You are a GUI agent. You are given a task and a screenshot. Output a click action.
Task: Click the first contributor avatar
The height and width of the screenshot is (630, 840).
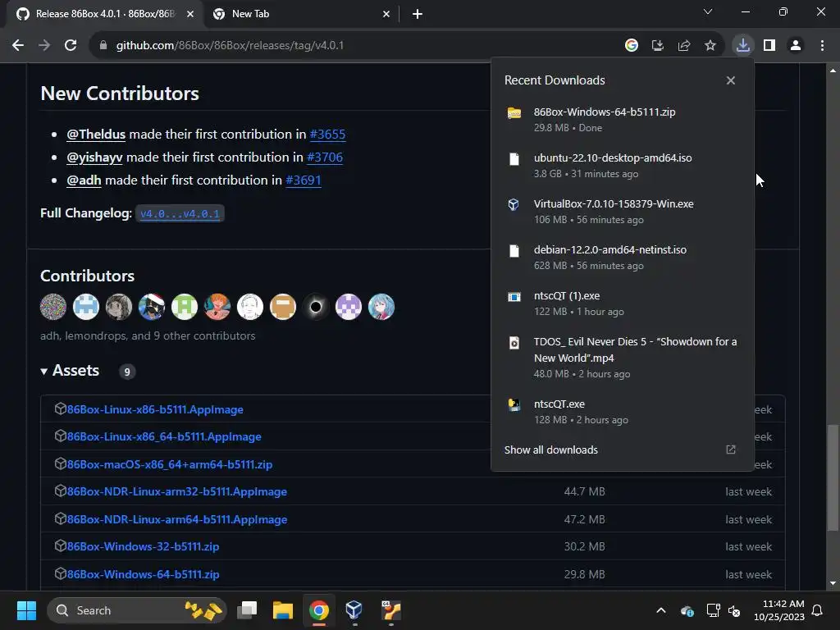[x=53, y=307]
